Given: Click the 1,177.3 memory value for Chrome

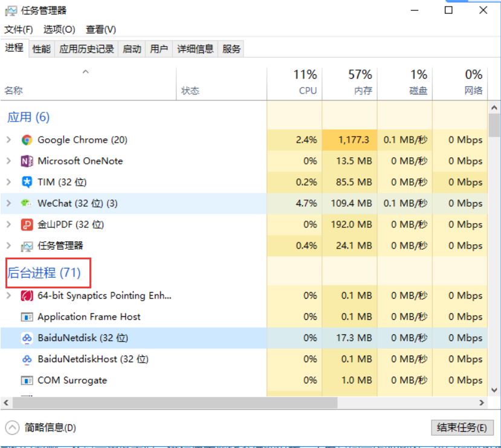Looking at the screenshot, I should point(354,140).
